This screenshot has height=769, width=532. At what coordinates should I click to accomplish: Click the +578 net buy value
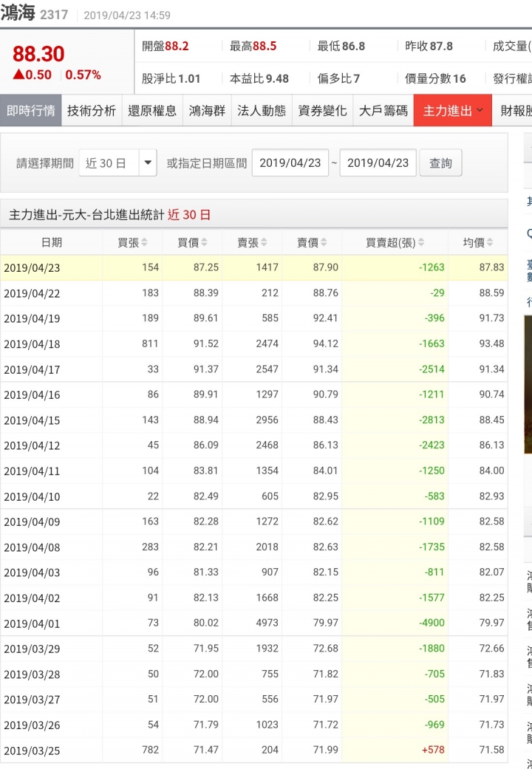pyautogui.click(x=433, y=750)
